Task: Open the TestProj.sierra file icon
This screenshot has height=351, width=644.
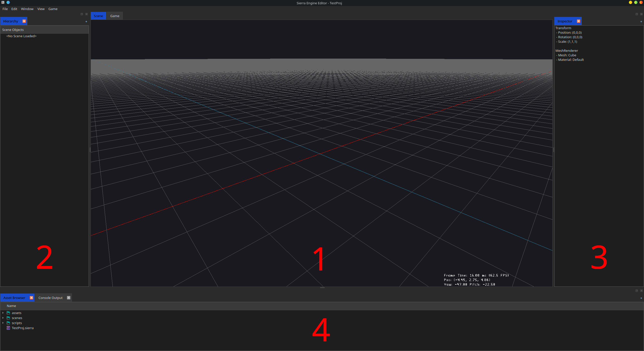Action: [9, 328]
